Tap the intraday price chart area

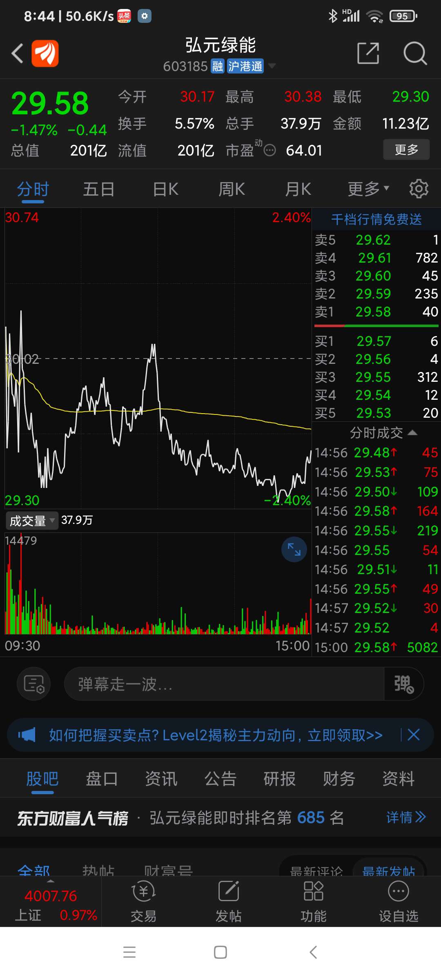(x=158, y=359)
